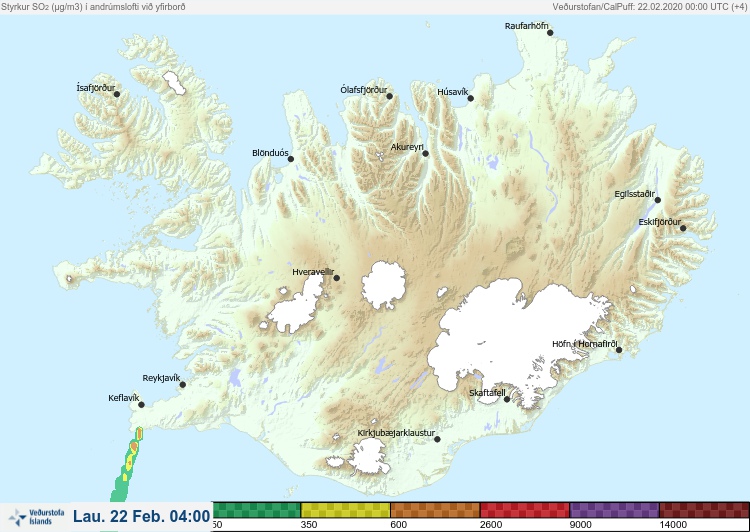Click the Höfn í Hornafirði station dot

pos(619,350)
